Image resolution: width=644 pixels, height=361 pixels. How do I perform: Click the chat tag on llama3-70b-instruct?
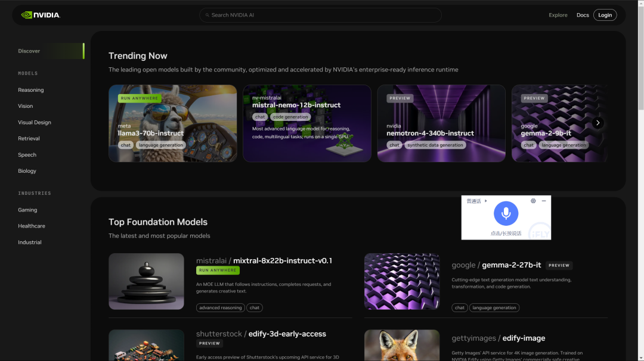tap(126, 145)
